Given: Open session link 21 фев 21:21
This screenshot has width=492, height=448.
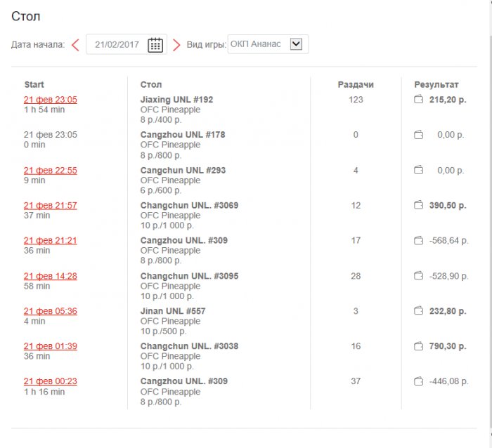Looking at the screenshot, I should coord(50,240).
